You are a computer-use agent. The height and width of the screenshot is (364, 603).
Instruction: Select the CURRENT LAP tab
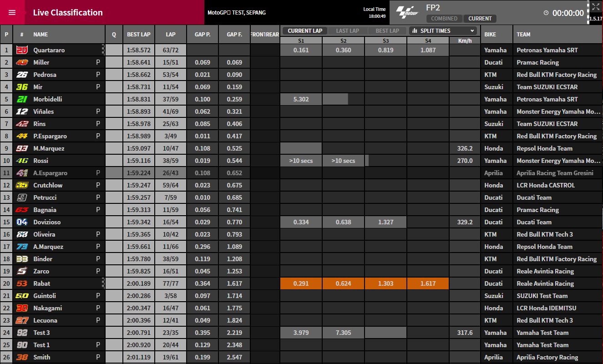pos(305,30)
